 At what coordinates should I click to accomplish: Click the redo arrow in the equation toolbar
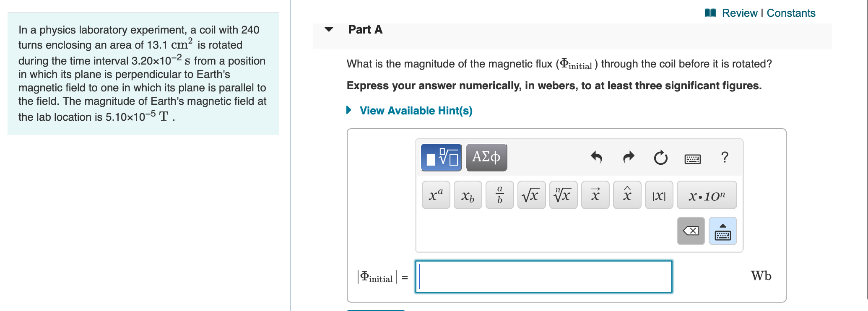tap(628, 158)
